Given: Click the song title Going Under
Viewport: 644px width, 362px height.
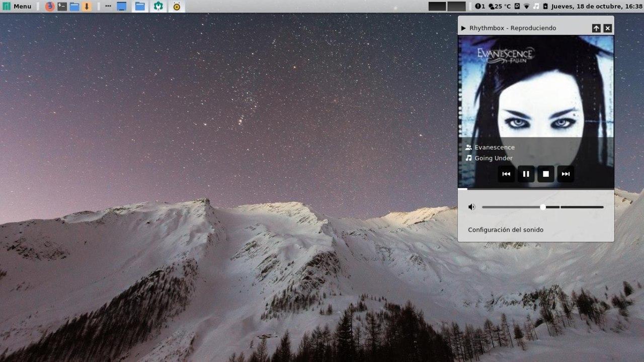Looking at the screenshot, I should coord(494,158).
